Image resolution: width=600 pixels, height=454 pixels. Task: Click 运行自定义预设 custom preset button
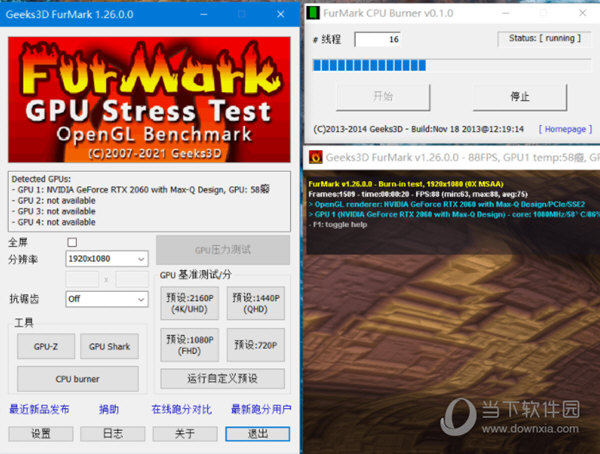pyautogui.click(x=222, y=379)
